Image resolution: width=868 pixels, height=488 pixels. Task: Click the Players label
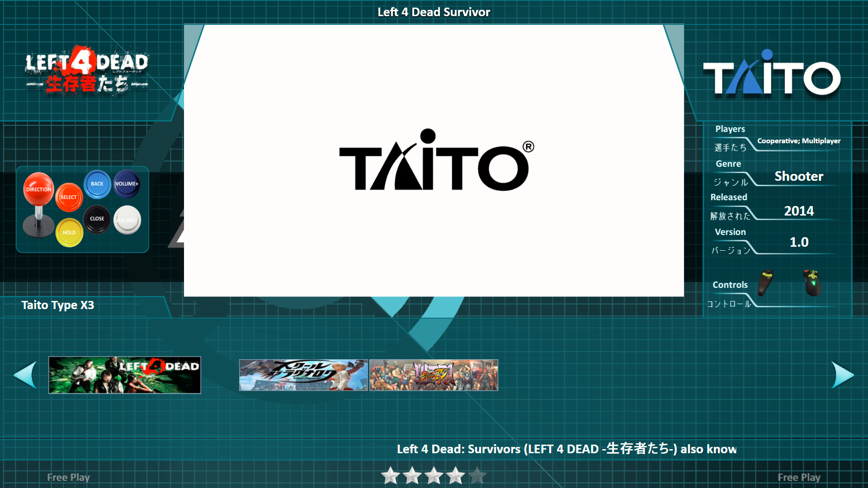pos(730,129)
